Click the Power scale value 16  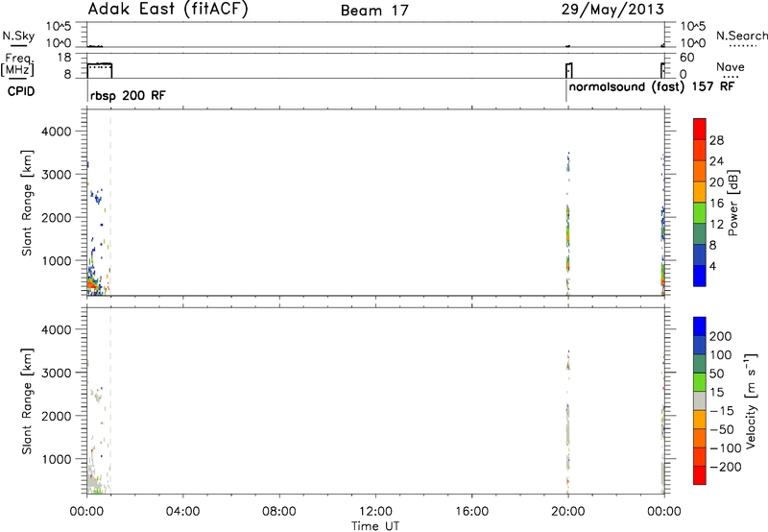click(716, 204)
